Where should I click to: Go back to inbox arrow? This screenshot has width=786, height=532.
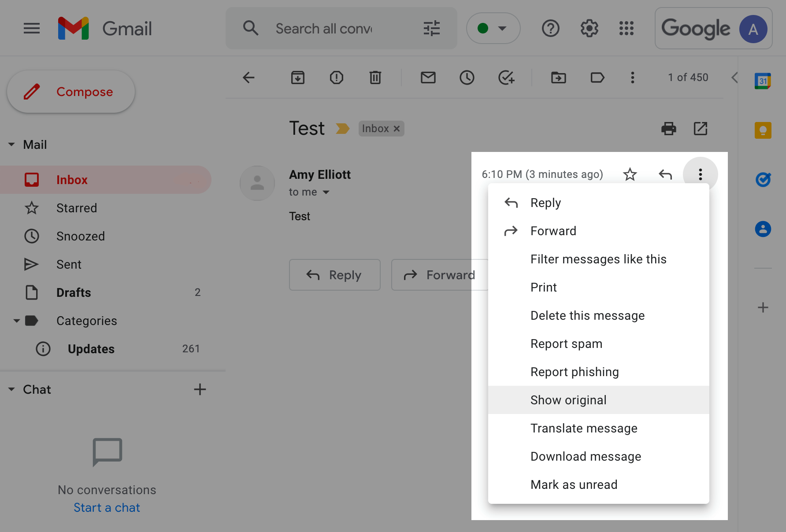click(x=248, y=78)
